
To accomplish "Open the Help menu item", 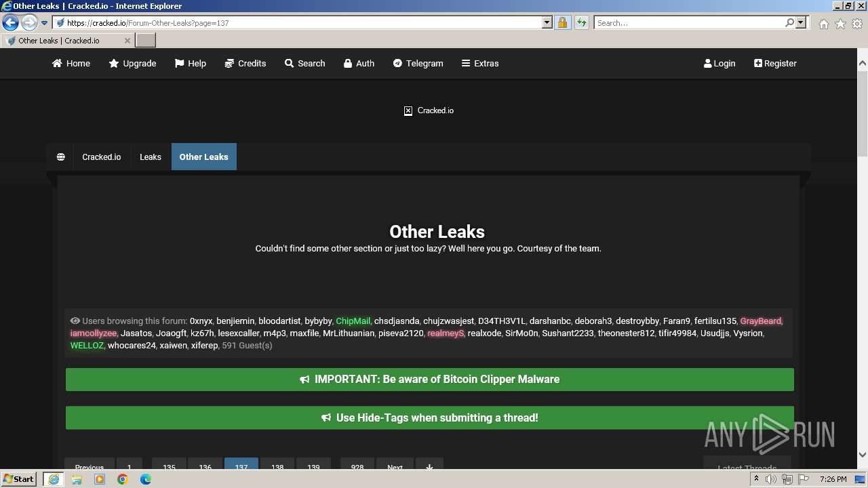I will (x=190, y=63).
